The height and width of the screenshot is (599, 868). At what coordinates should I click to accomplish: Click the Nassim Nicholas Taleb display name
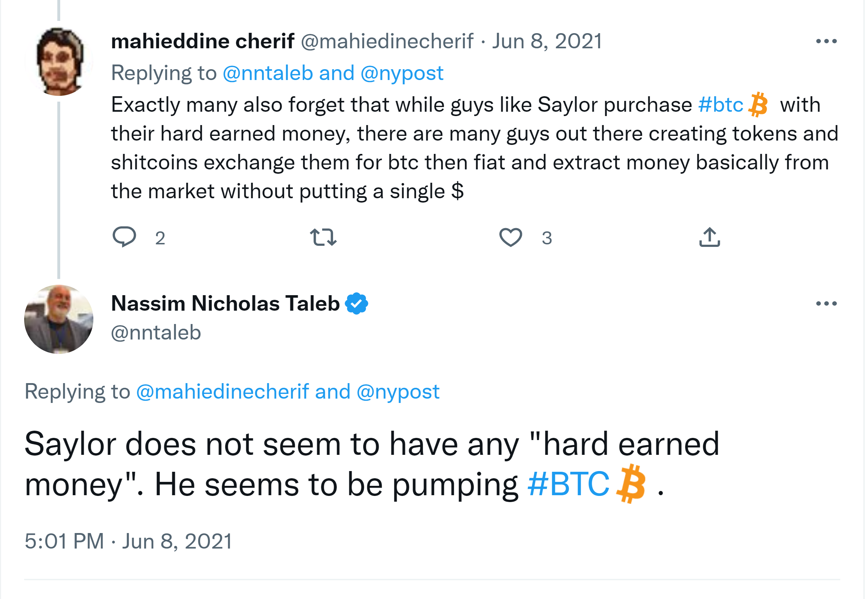(225, 303)
